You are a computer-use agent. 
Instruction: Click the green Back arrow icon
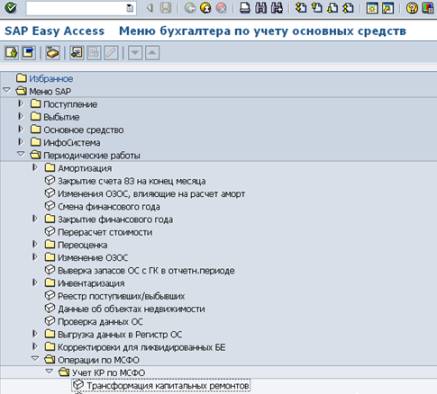pos(190,8)
